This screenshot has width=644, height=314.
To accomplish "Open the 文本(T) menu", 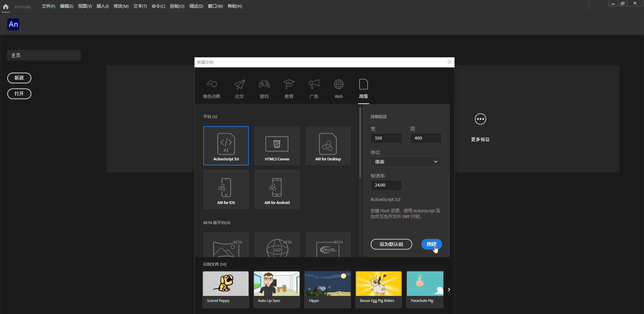I will [x=140, y=6].
